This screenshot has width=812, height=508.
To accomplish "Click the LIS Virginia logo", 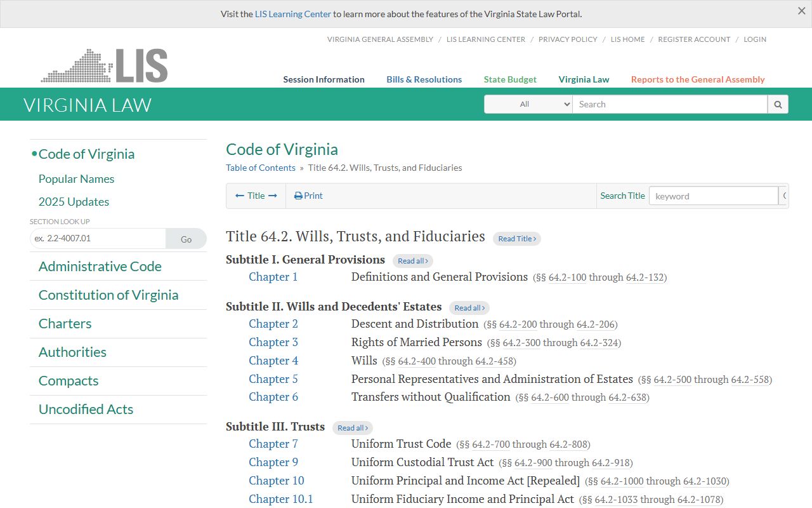I will tap(104, 65).
